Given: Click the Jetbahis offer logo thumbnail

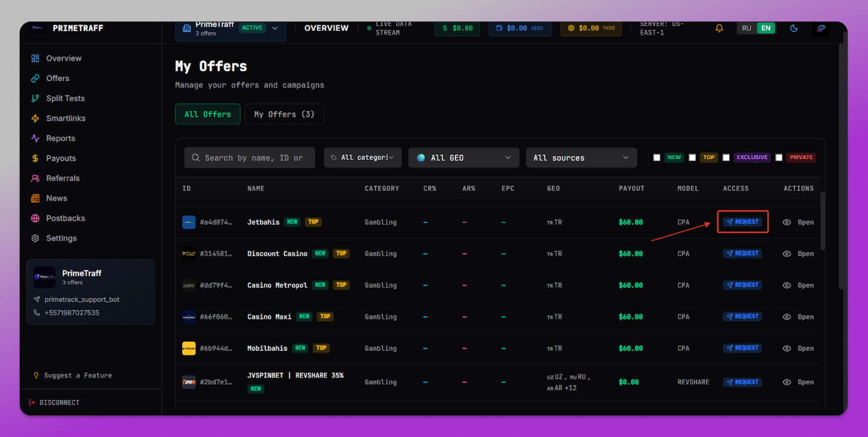Looking at the screenshot, I should tap(189, 222).
